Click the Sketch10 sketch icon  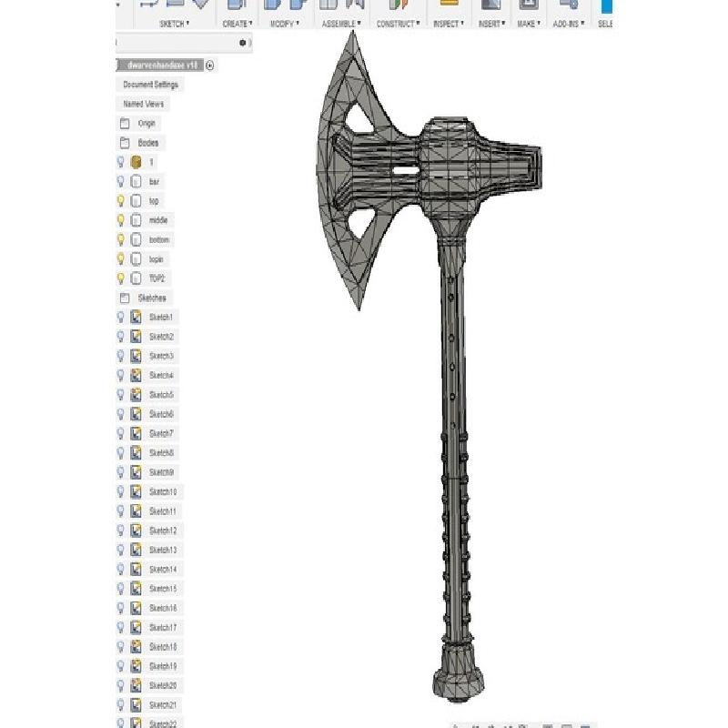coord(136,491)
